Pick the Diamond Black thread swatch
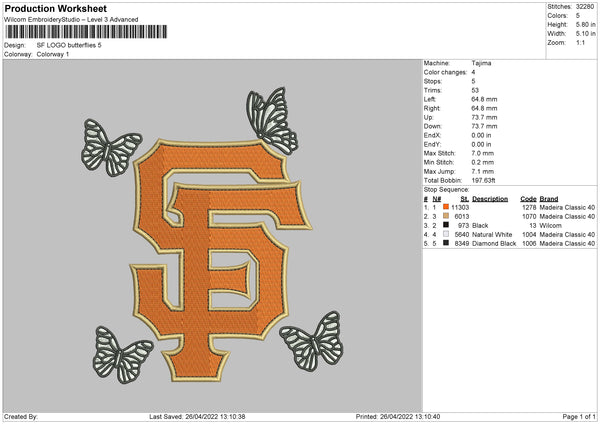 click(x=446, y=243)
